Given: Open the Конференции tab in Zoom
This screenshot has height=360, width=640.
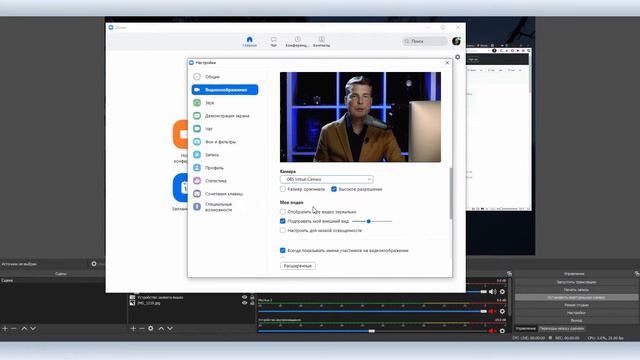Looking at the screenshot, I should click(x=297, y=42).
